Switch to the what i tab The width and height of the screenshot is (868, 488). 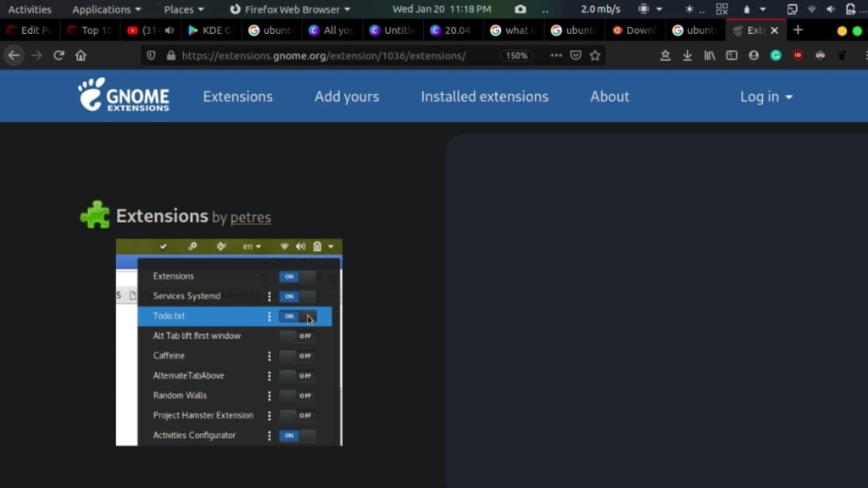click(x=513, y=30)
